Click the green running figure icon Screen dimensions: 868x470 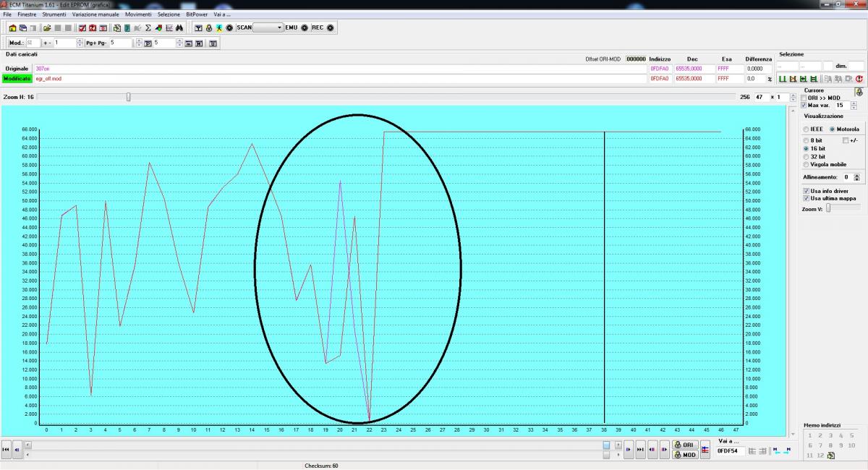(x=218, y=27)
